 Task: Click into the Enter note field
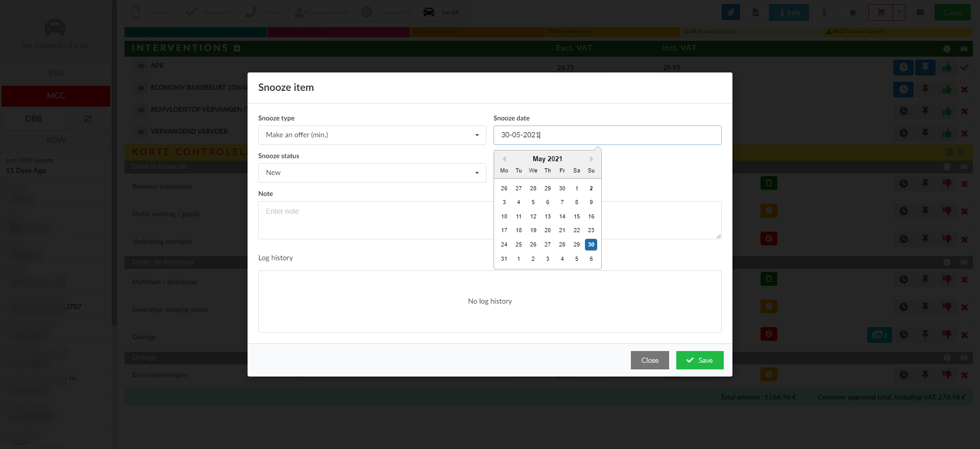(x=375, y=220)
